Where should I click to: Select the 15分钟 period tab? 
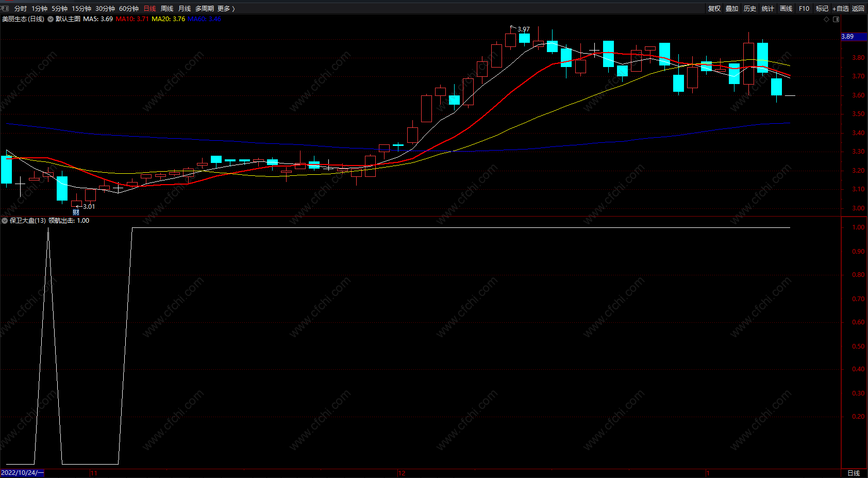[81, 9]
